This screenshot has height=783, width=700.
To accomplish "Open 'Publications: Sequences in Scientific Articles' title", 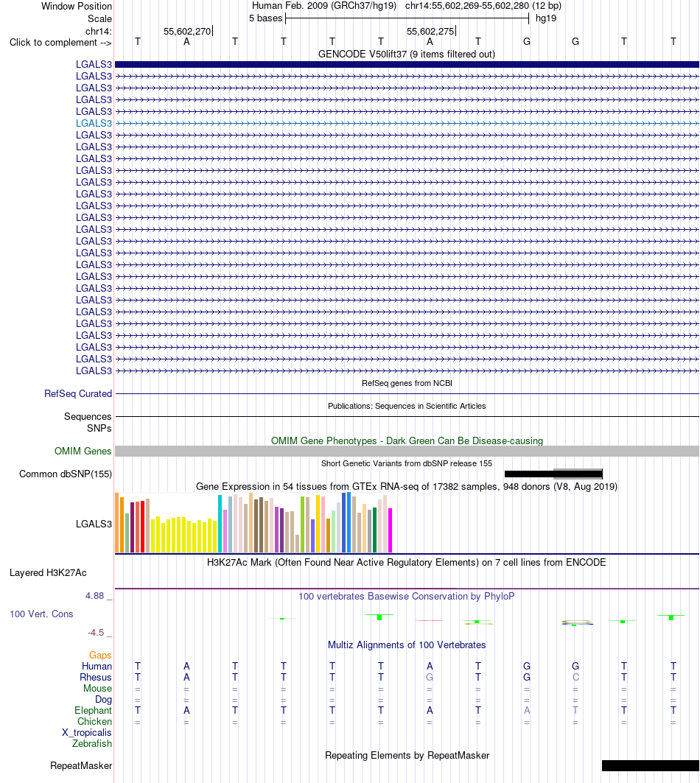I will coord(407,406).
